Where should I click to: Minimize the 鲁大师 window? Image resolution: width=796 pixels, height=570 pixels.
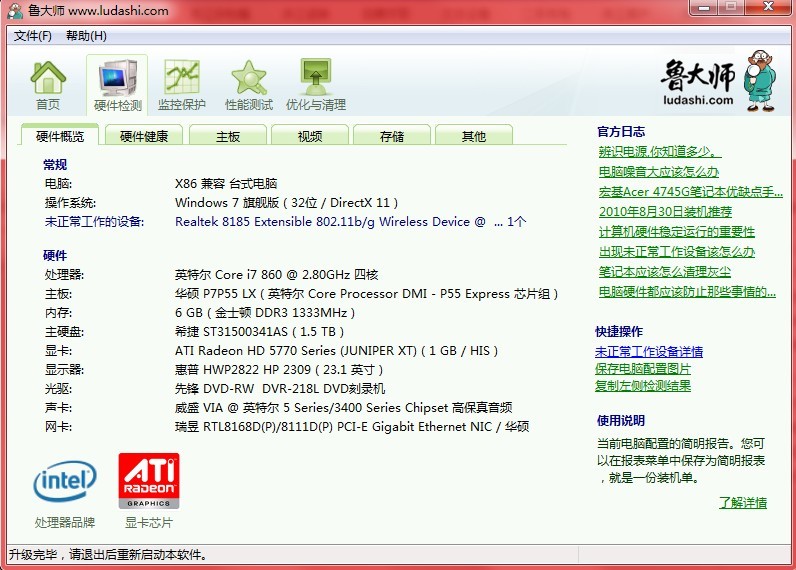[x=703, y=7]
